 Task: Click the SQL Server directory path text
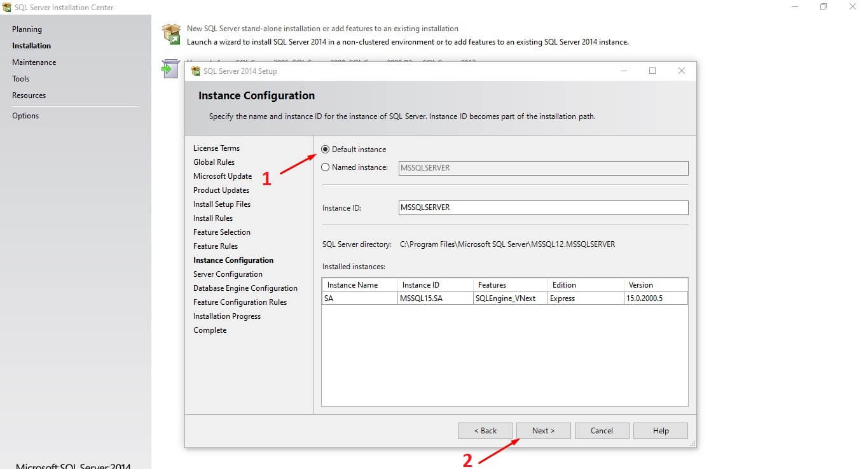(507, 244)
